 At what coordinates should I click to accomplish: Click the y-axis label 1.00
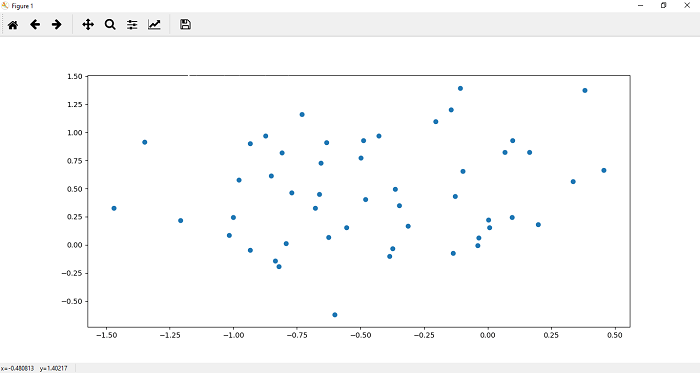click(x=75, y=133)
